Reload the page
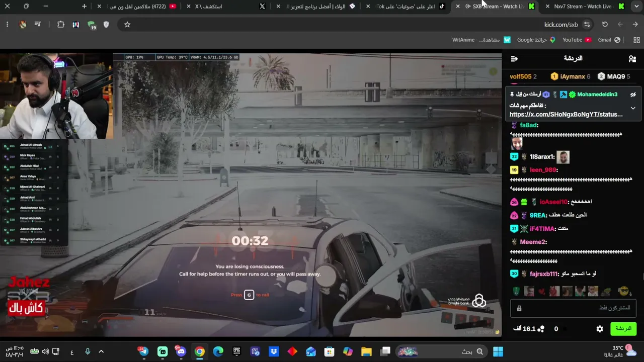 (x=605, y=25)
